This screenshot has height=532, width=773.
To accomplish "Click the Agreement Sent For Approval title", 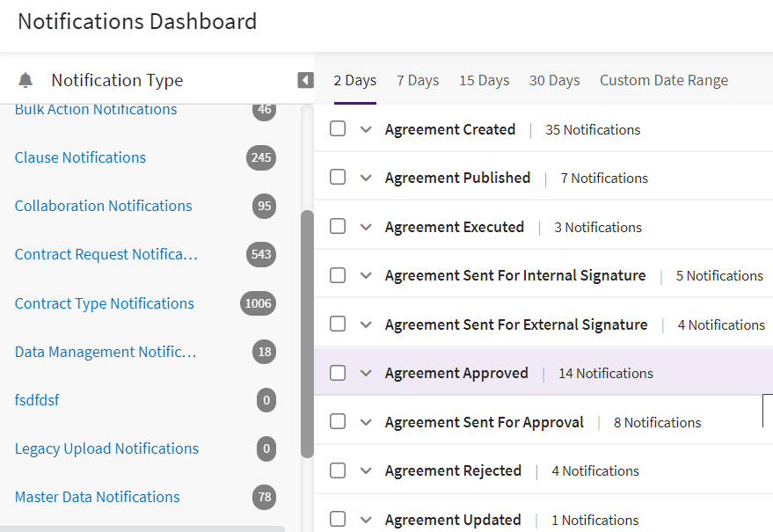I will tap(484, 422).
